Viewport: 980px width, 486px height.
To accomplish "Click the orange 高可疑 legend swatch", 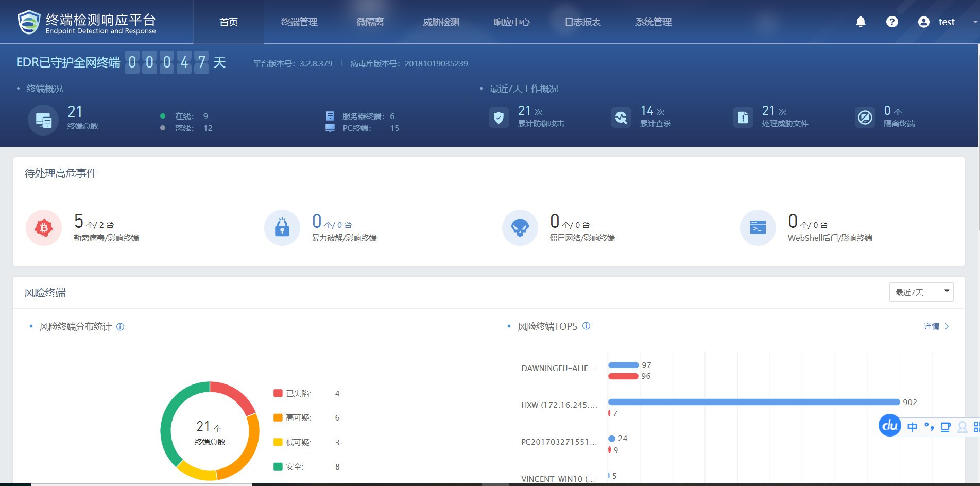I will pyautogui.click(x=278, y=417).
